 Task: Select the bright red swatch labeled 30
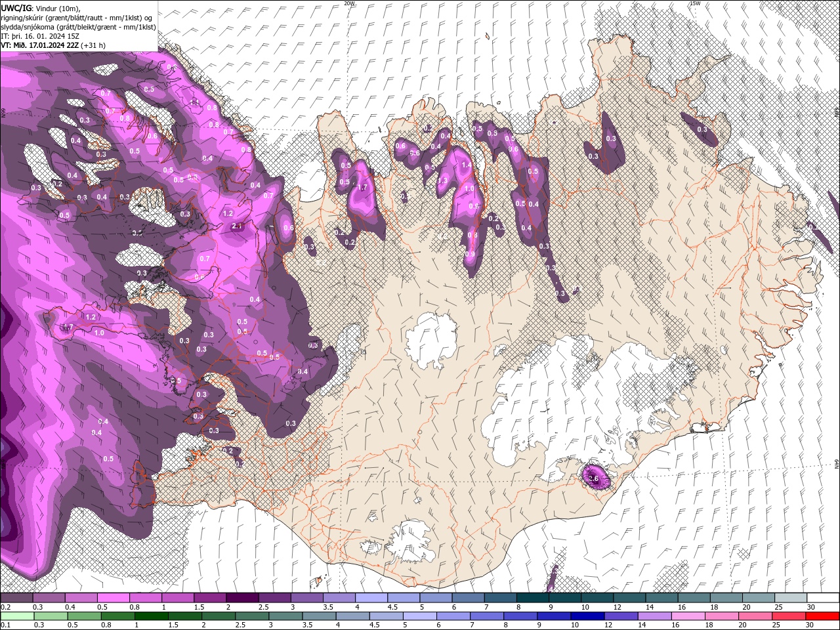point(823,616)
